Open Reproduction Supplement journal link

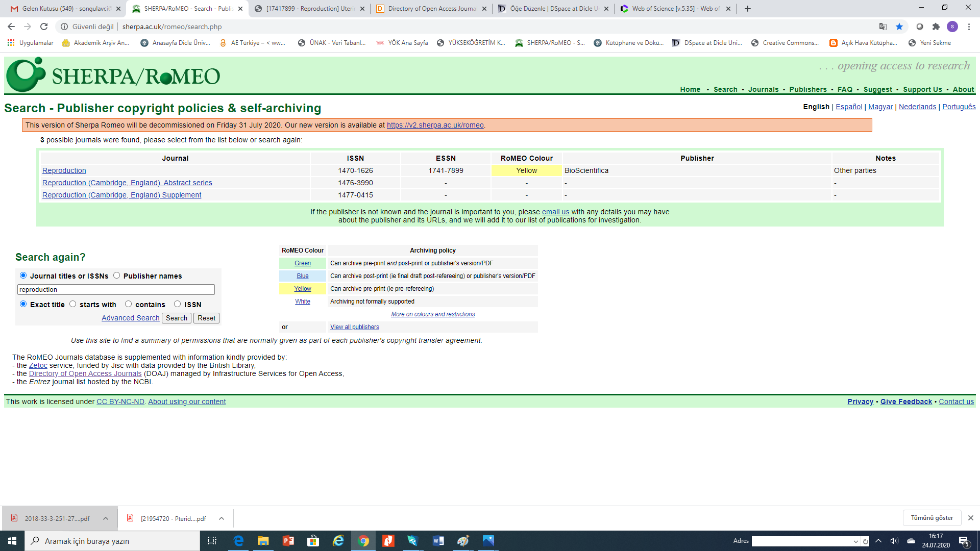pyautogui.click(x=121, y=195)
